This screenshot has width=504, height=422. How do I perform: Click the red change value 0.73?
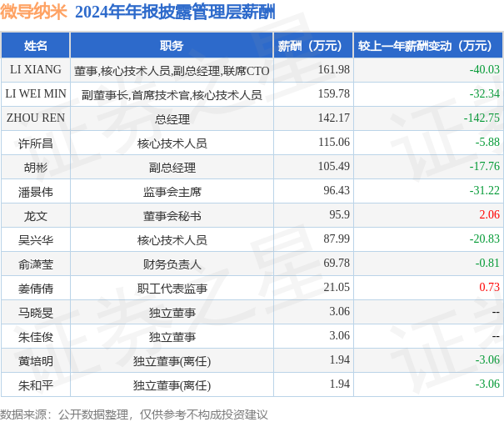tap(489, 287)
